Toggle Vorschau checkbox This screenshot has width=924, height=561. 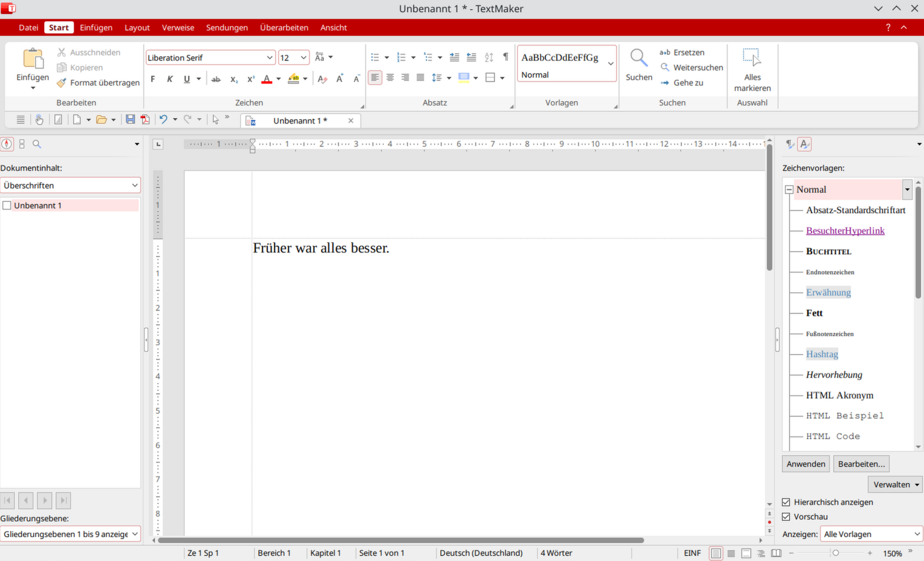(786, 517)
